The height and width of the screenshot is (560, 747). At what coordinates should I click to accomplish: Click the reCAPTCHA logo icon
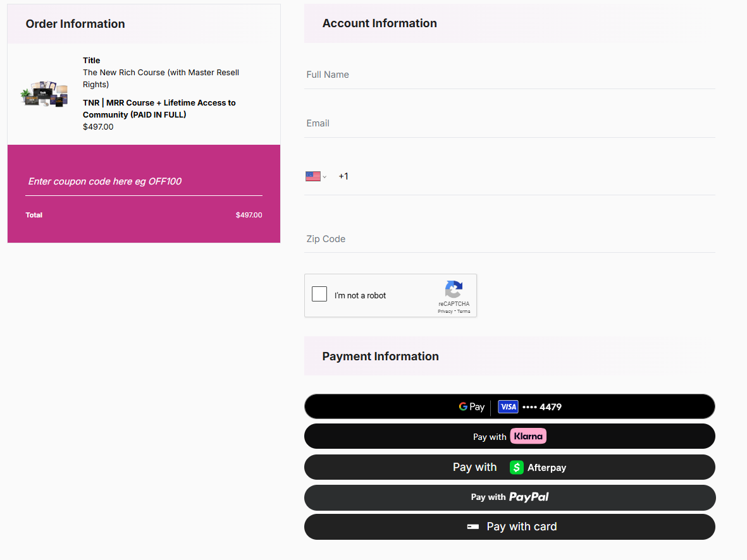point(454,289)
